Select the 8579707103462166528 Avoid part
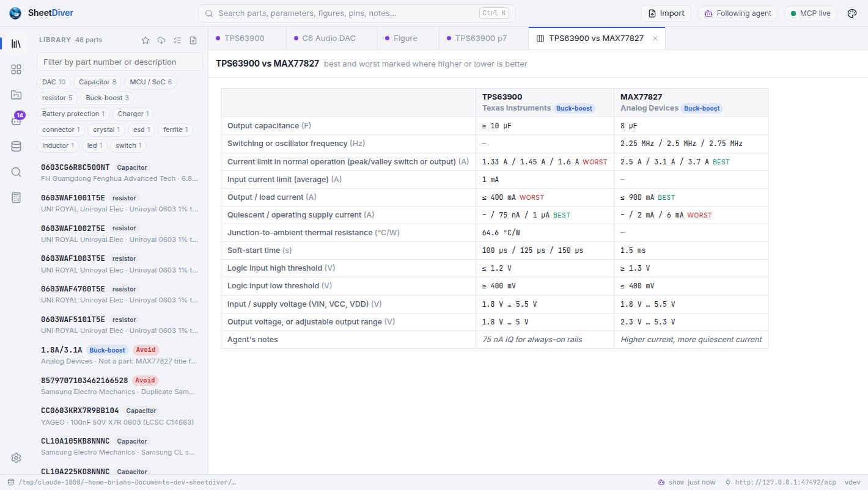The width and height of the screenshot is (868, 490). tap(120, 386)
